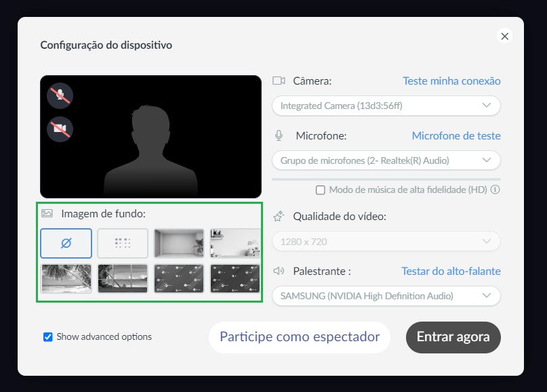Viewport: 547px width, 392px height.
Task: Click the Microfone label text
Action: tap(321, 135)
